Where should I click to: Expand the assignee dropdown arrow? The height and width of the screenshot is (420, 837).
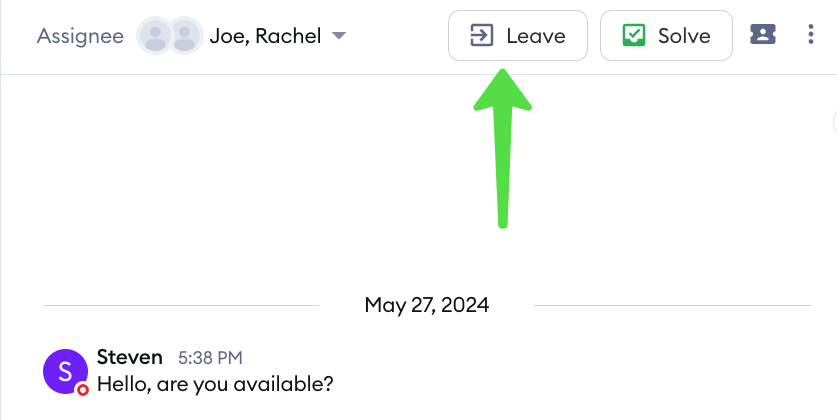[x=338, y=36]
